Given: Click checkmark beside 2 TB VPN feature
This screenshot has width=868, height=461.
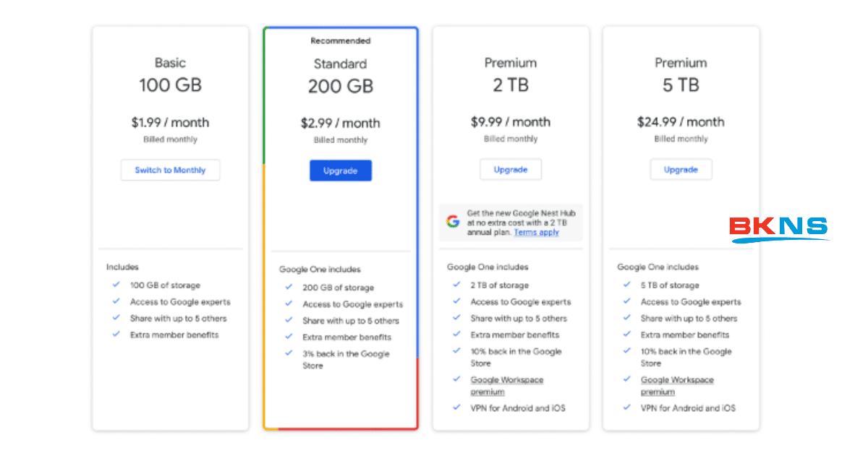Looking at the screenshot, I should point(456,408).
